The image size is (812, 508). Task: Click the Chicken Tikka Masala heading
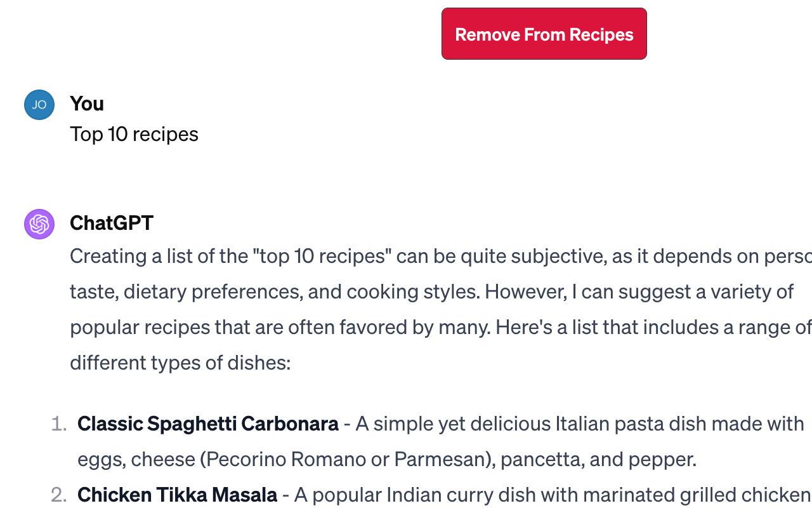click(x=178, y=495)
